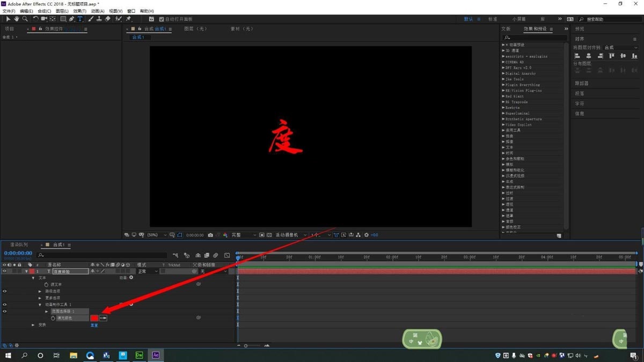
Task: Click eyedropper next to fill color swatch
Action: tap(103, 318)
